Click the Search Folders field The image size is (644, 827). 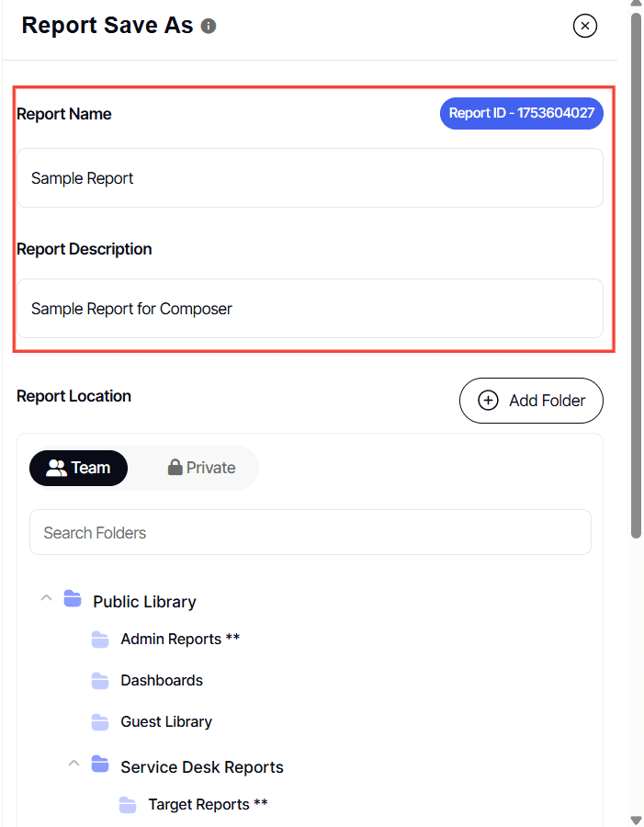tap(310, 533)
